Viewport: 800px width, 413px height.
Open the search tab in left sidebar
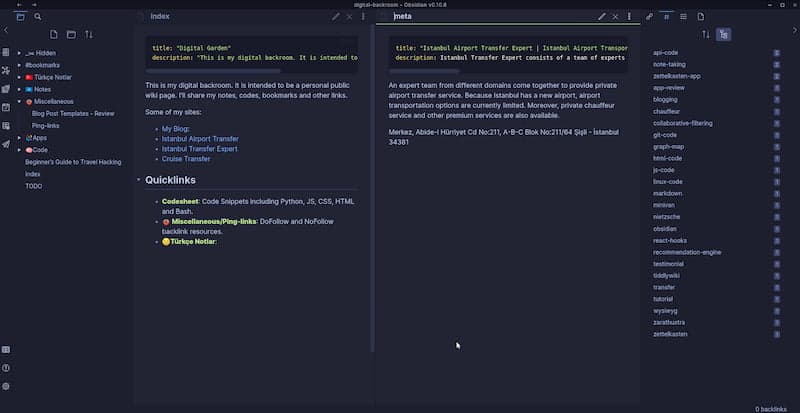tap(38, 17)
